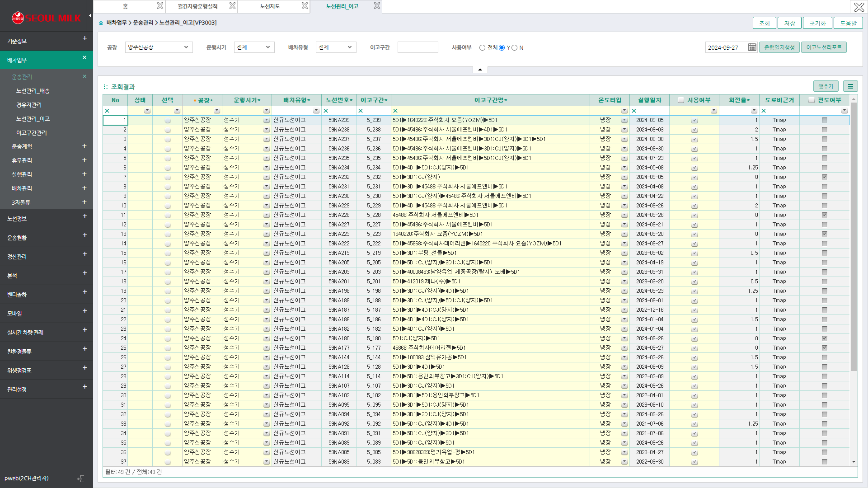This screenshot has width=868, height=488.
Task: Open 운행시기 dropdown in row 59NA239
Action: 267,120
